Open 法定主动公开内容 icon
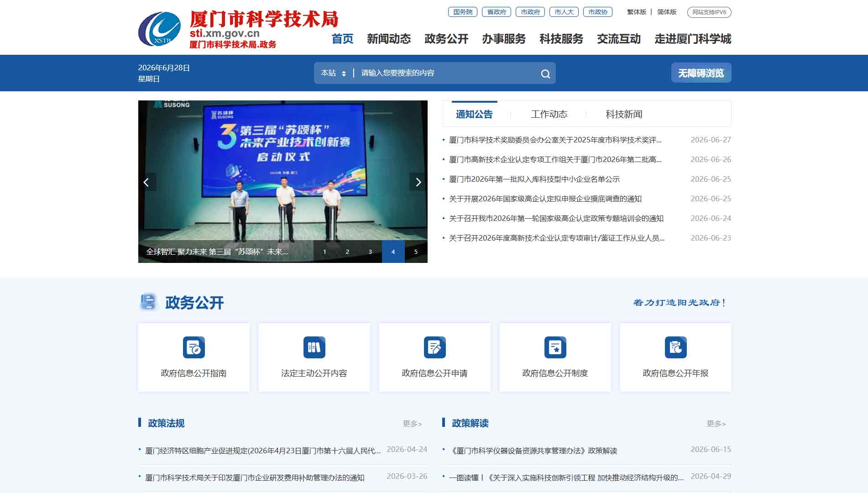The height and width of the screenshot is (493, 868). point(314,347)
